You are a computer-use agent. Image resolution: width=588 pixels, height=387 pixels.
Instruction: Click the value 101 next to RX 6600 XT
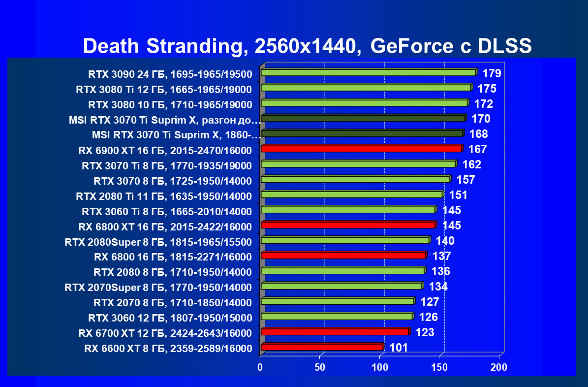click(x=399, y=348)
